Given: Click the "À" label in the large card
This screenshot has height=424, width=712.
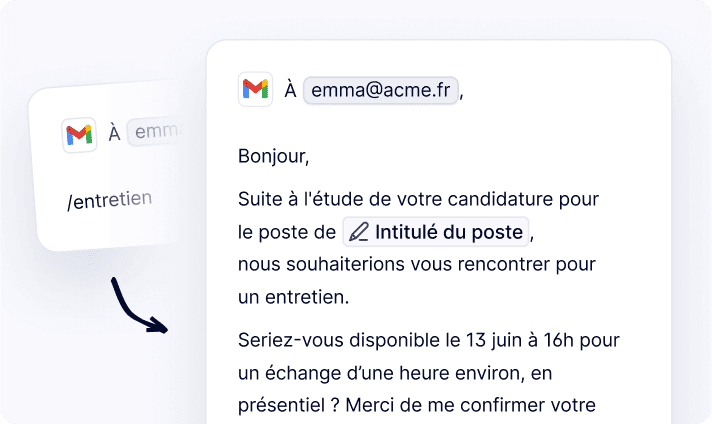Looking at the screenshot, I should coord(291,89).
